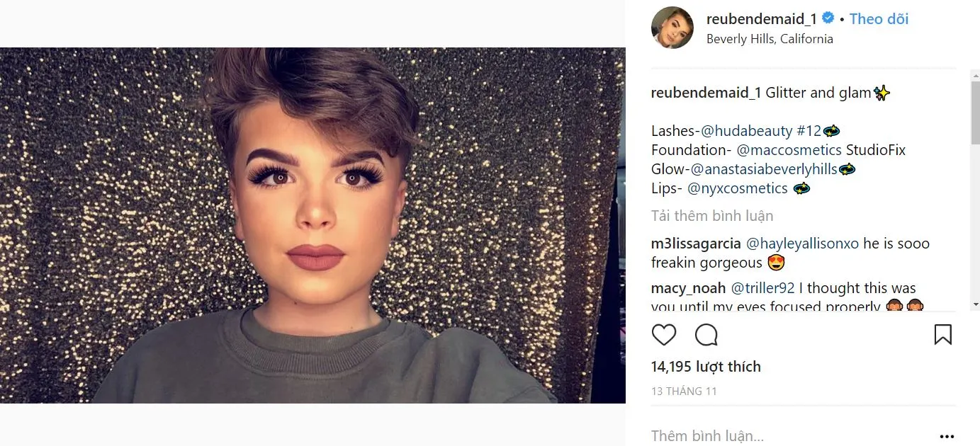The height and width of the screenshot is (446, 980).
Task: Visit commenter macy_noah's profile
Action: [689, 288]
